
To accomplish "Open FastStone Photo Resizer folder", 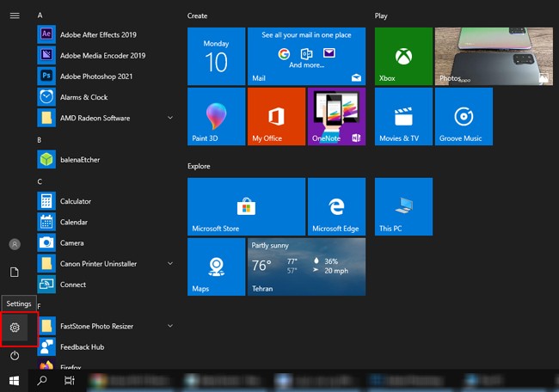I will [107, 326].
